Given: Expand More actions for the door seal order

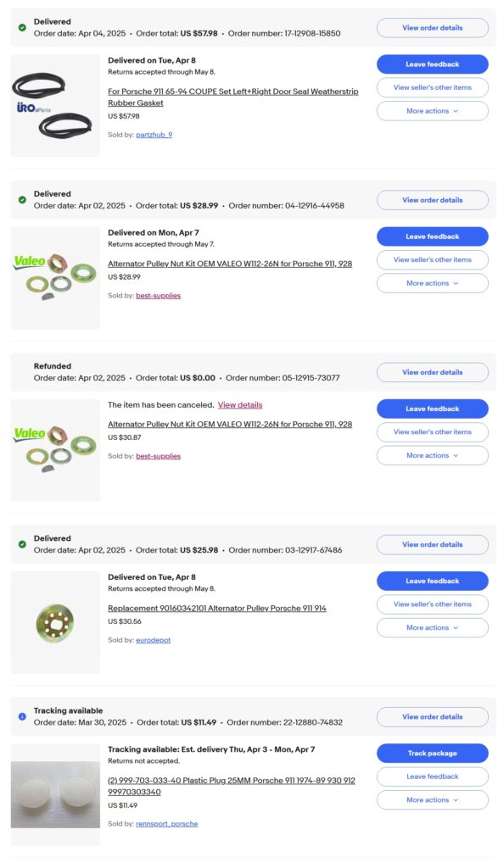Looking at the screenshot, I should point(433,111).
